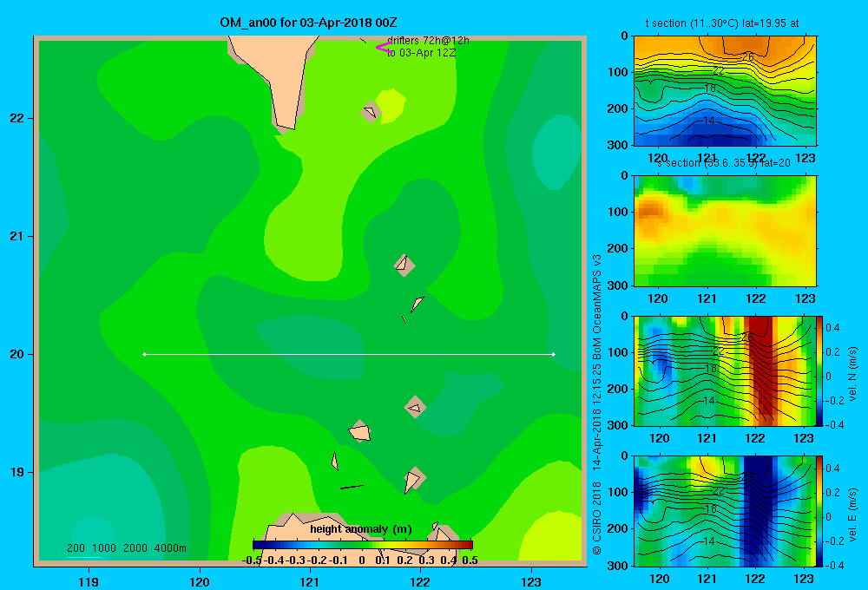The height and width of the screenshot is (590, 868).
Task: Click the 'vel. N (m/s)' axis label
Action: [853, 374]
